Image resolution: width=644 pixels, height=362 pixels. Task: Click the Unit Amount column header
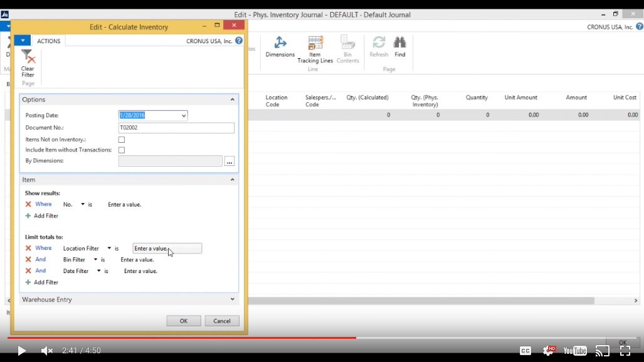click(521, 98)
